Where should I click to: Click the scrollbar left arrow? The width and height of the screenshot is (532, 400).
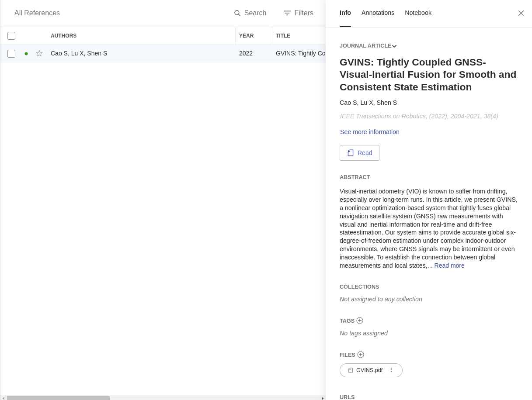tap(3, 398)
